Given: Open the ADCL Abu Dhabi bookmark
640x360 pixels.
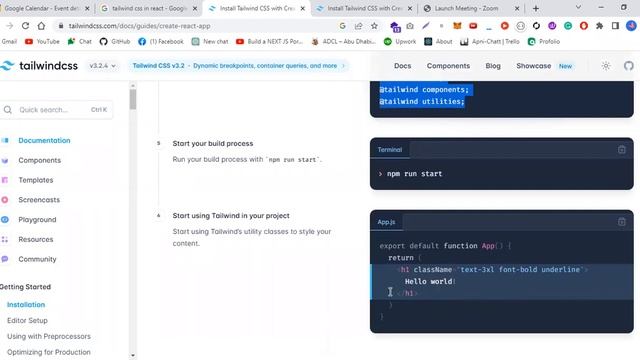Looking at the screenshot, I should [x=344, y=42].
